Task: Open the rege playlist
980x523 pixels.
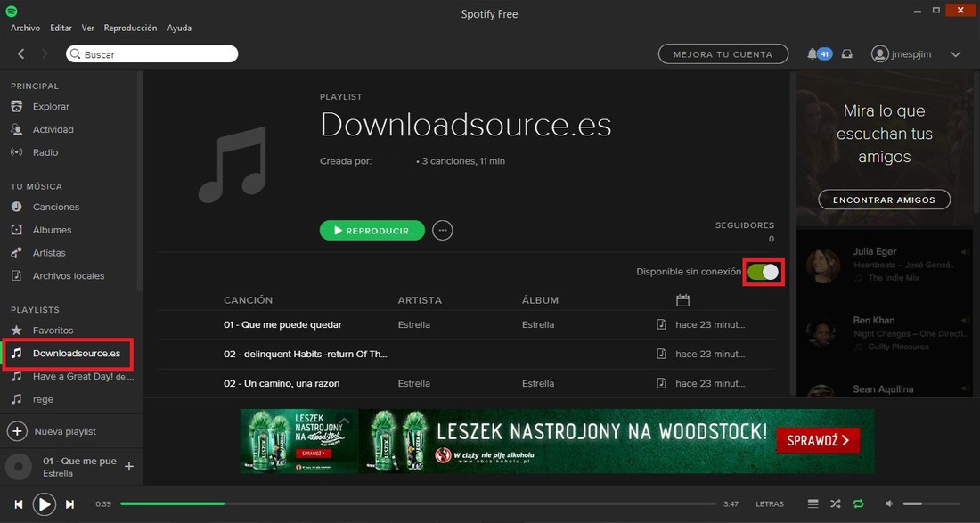Action: (x=43, y=399)
